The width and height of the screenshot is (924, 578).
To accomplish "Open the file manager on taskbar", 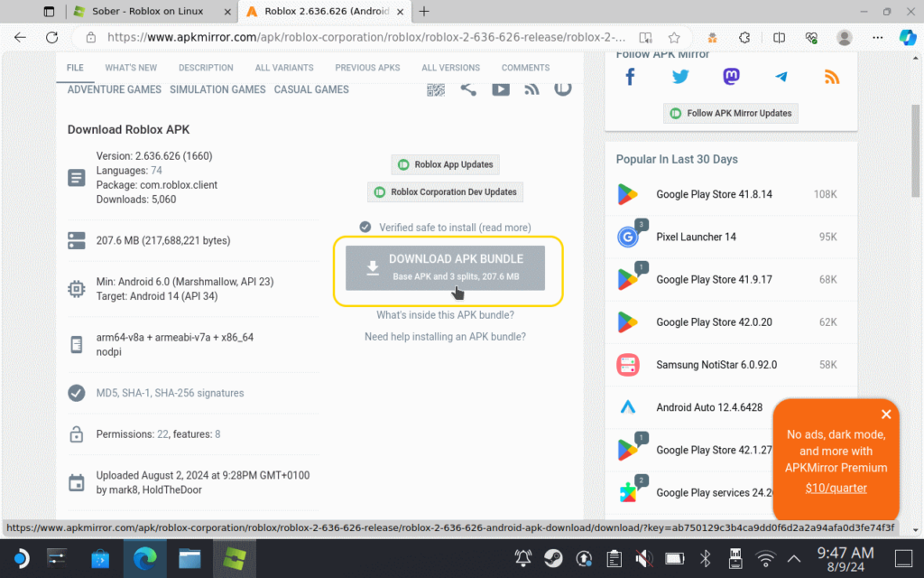I will coord(189,558).
